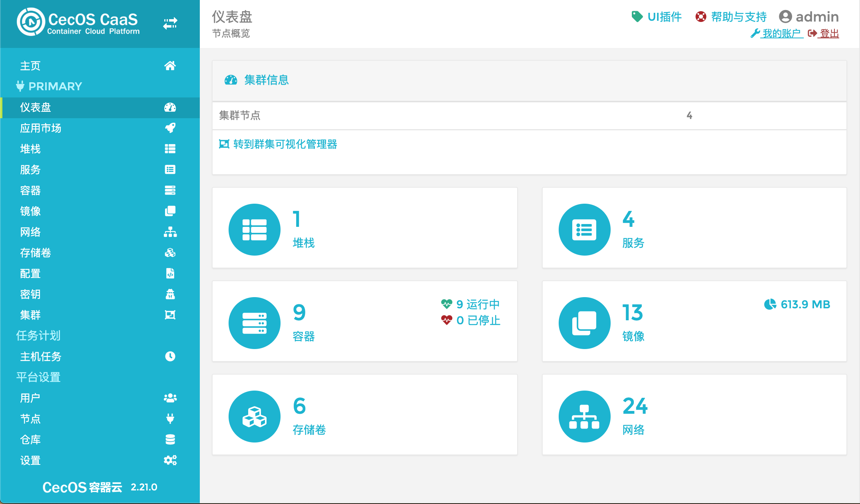Go to 存储卷 in the sidebar
The width and height of the screenshot is (860, 504).
36,253
